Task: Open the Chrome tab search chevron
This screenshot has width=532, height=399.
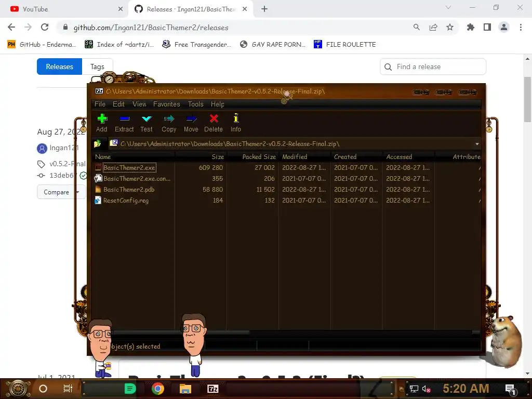Action: click(x=448, y=7)
